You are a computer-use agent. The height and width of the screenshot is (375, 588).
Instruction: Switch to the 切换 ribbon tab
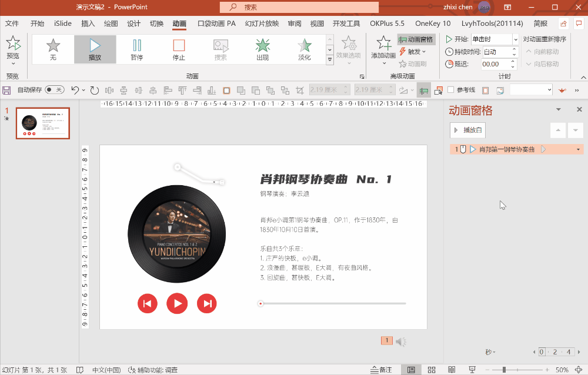pos(156,24)
